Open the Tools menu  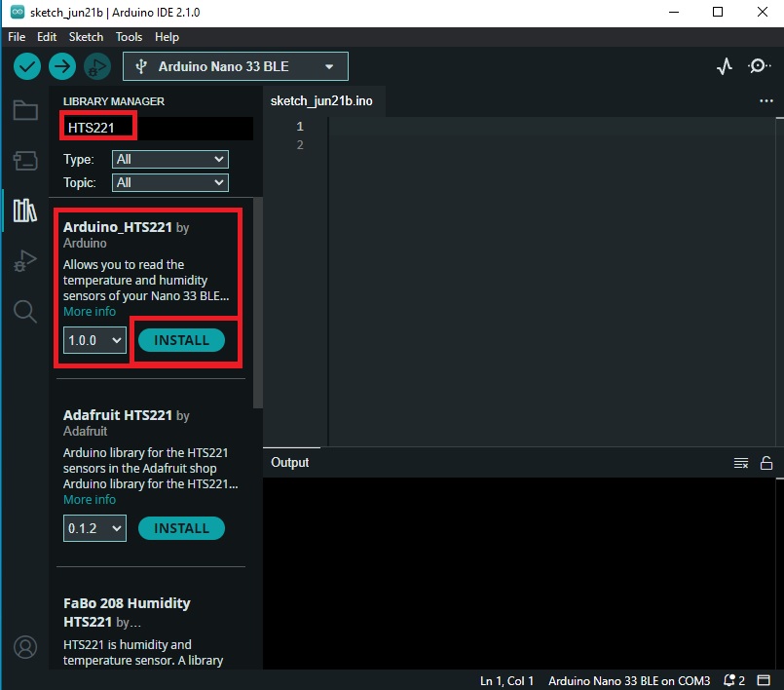(x=129, y=37)
